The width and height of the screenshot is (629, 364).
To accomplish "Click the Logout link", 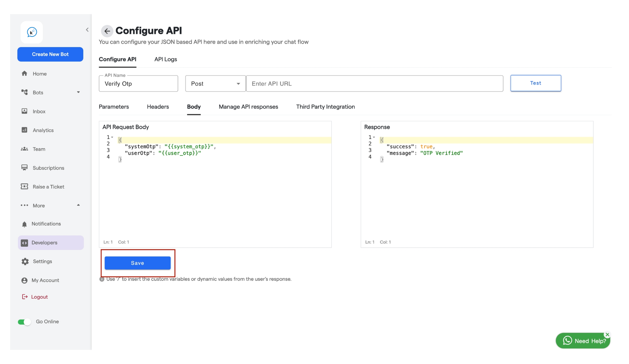I will (x=39, y=297).
